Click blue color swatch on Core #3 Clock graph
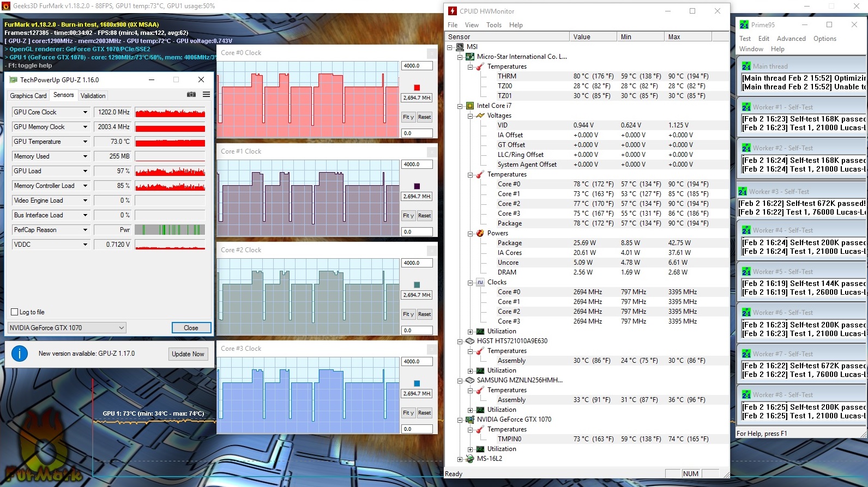 coord(417,383)
